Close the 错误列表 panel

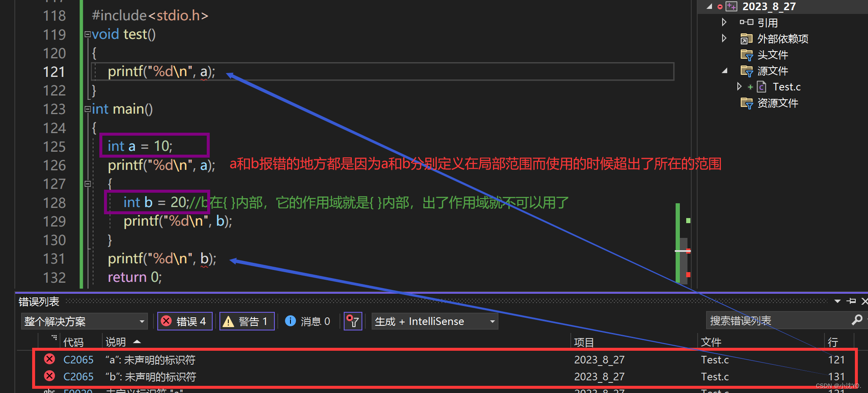pyautogui.click(x=864, y=301)
